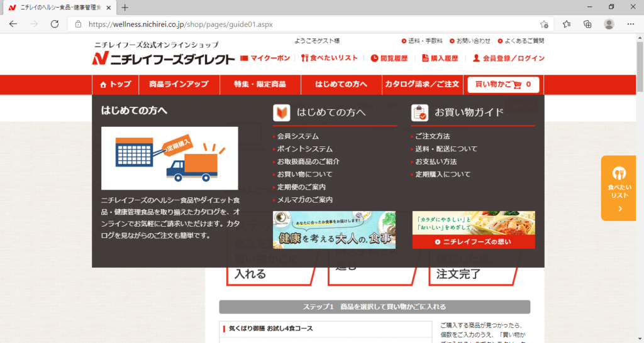Click 会員登録/ログイン user link
644x343 pixels.
(x=509, y=58)
